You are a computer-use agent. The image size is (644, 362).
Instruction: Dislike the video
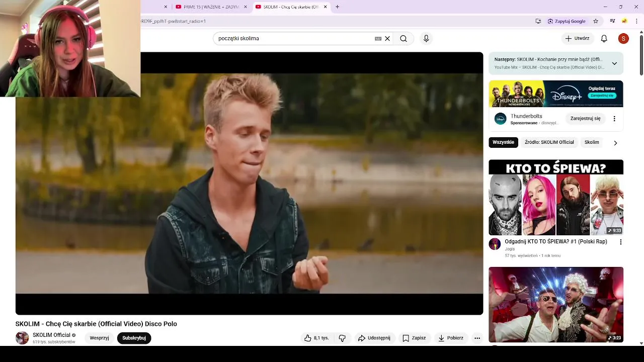342,338
